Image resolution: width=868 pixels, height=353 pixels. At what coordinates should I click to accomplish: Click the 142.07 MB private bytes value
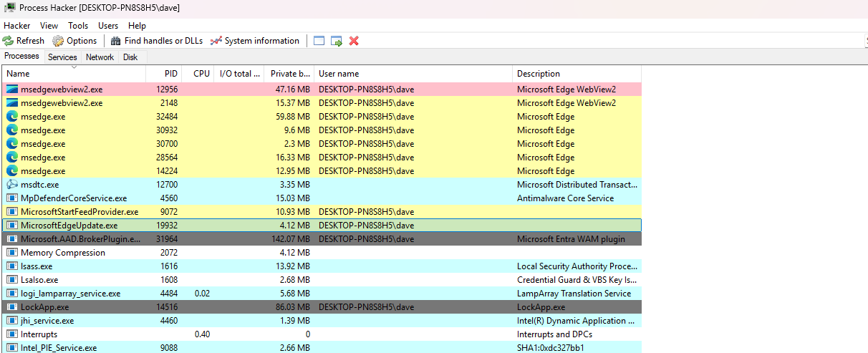290,239
